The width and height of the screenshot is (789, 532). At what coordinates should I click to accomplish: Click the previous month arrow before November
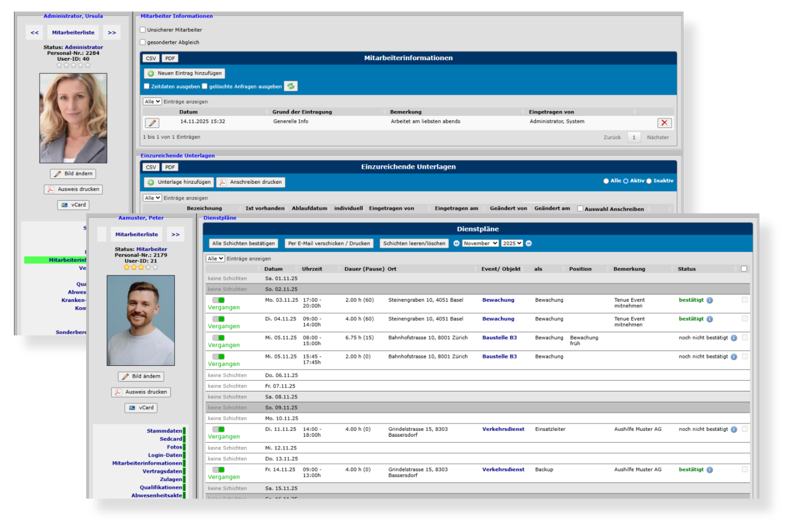(457, 244)
